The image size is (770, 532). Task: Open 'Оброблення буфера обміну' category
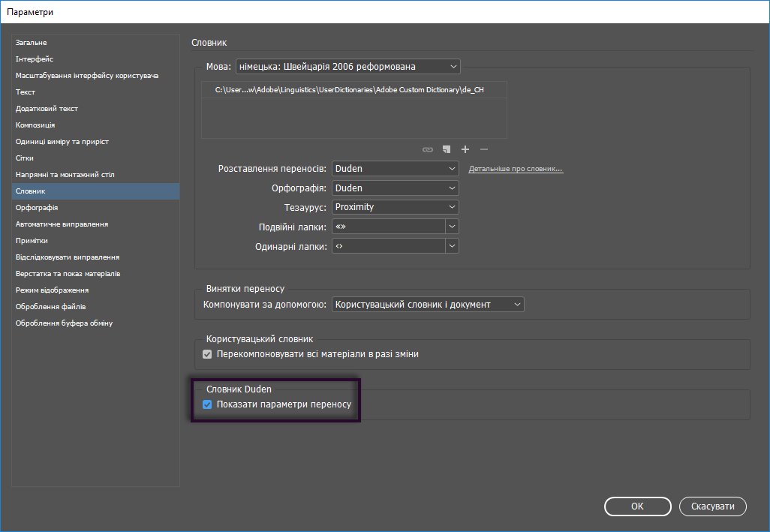coord(96,323)
